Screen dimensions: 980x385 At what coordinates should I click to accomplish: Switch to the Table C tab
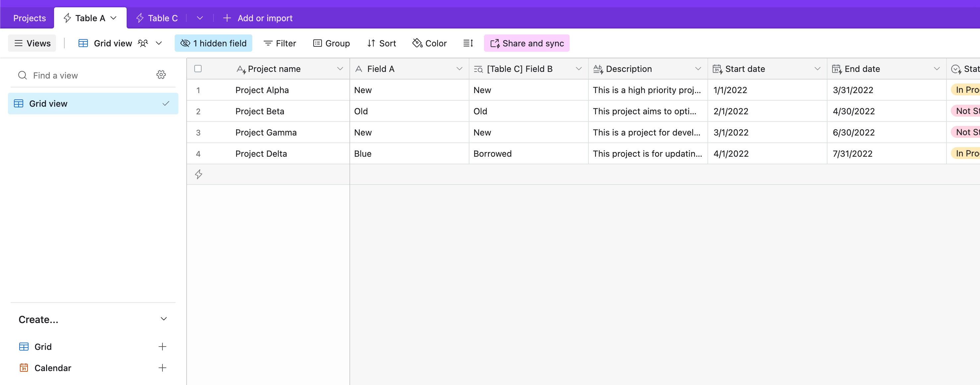pyautogui.click(x=157, y=18)
